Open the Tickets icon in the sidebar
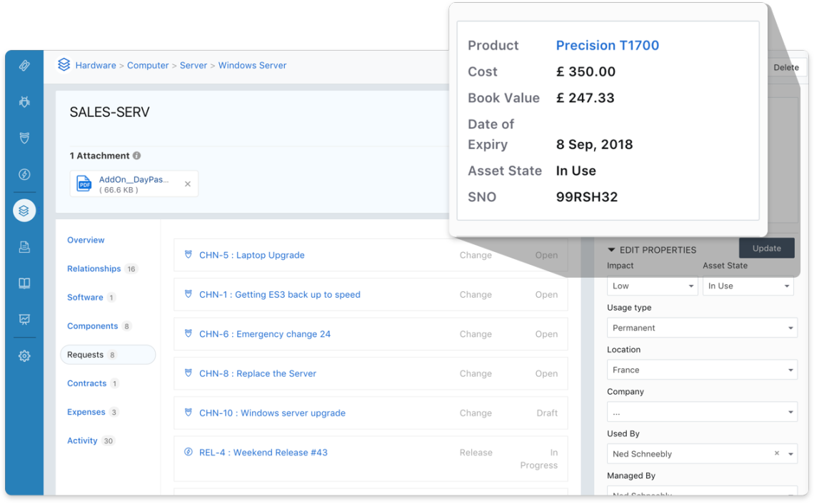The image size is (814, 504). (x=24, y=66)
